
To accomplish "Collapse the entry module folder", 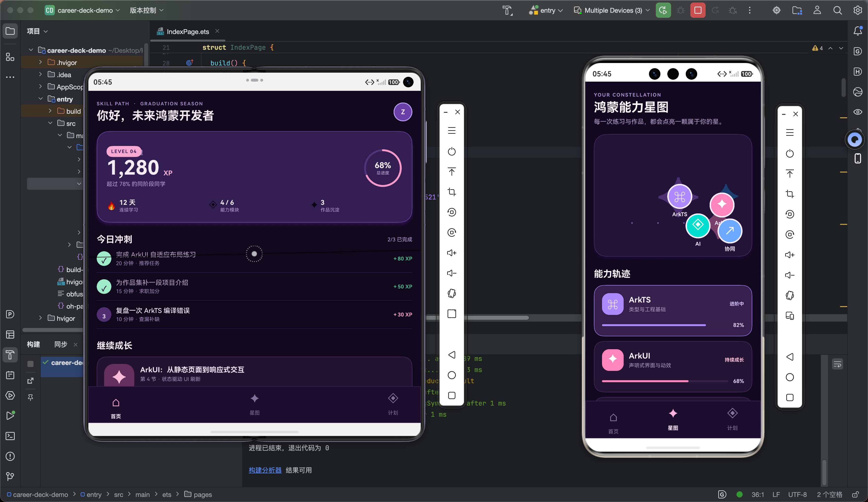I will 40,98.
